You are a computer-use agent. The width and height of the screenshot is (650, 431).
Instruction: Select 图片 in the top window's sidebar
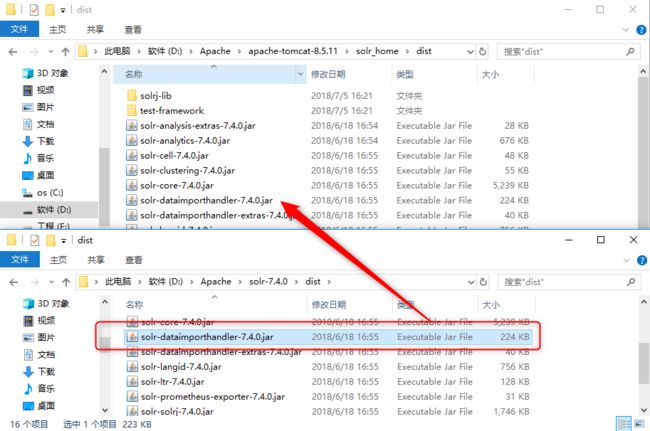point(39,107)
